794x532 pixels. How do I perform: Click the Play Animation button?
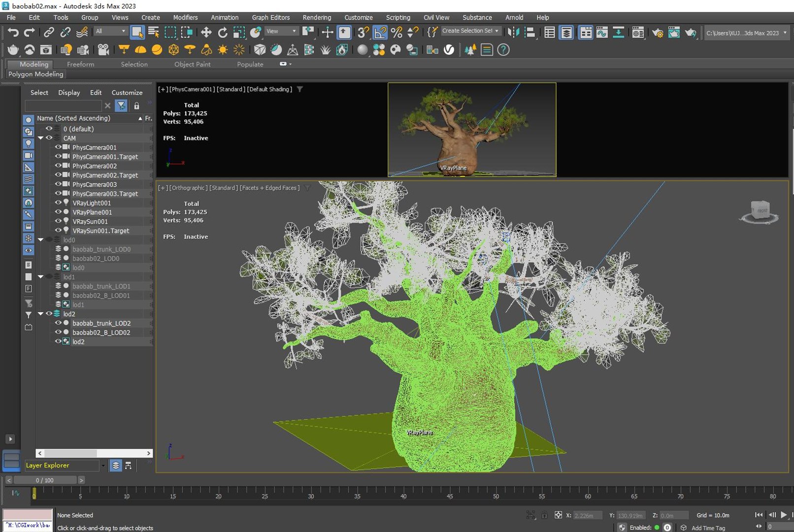pyautogui.click(x=784, y=515)
